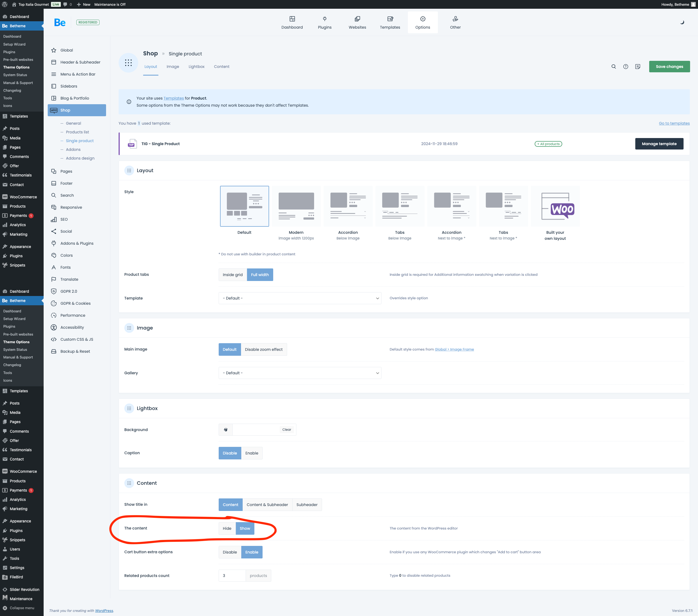
Task: Select the Built your own layout thumbnail
Action: 555,206
